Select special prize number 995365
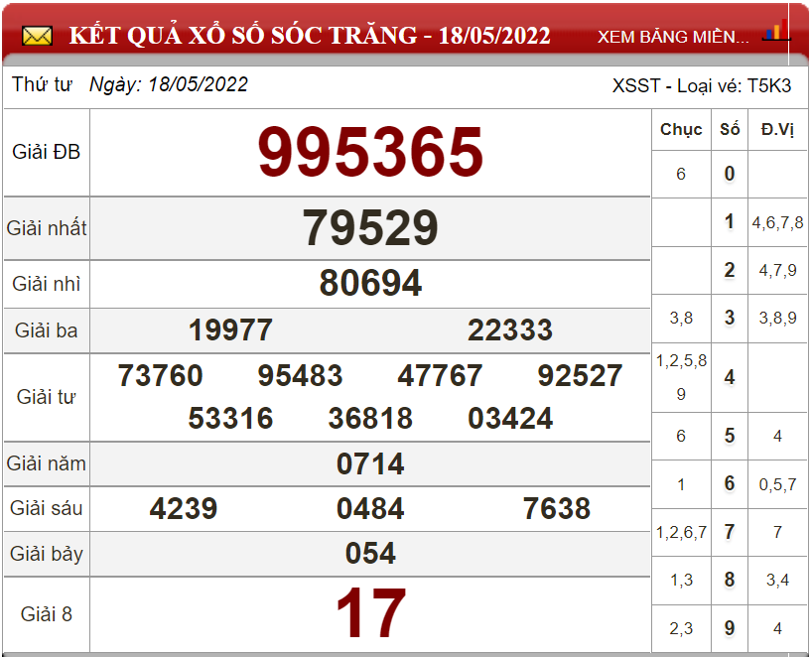Screen dimensions: 812x657 (370, 152)
